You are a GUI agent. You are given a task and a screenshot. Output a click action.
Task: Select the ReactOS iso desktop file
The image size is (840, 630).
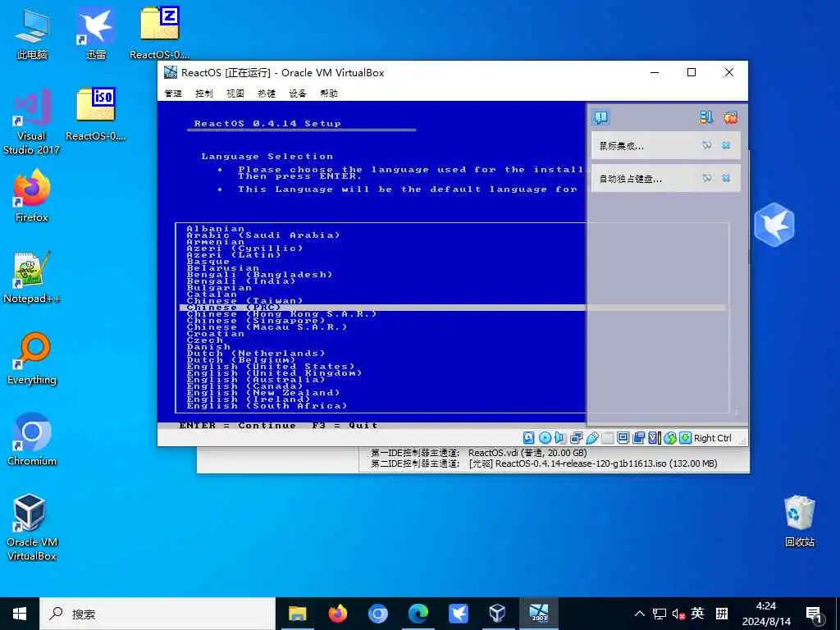(95, 115)
